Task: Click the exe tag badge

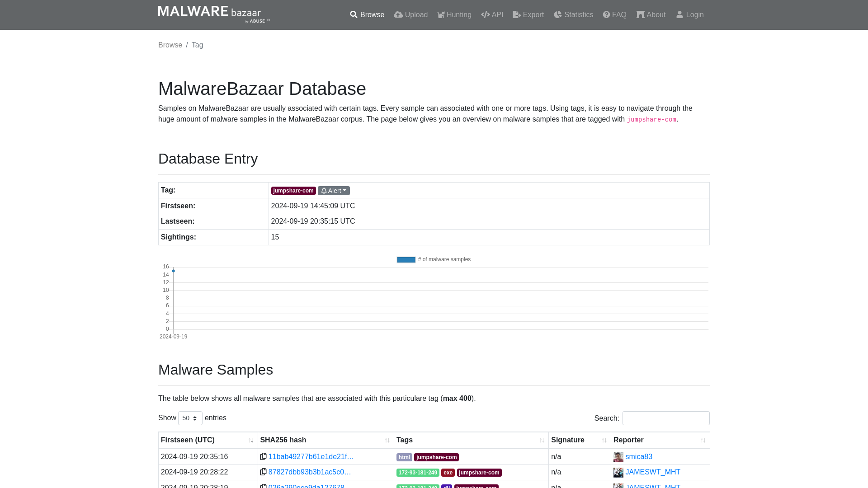Action: click(x=448, y=473)
